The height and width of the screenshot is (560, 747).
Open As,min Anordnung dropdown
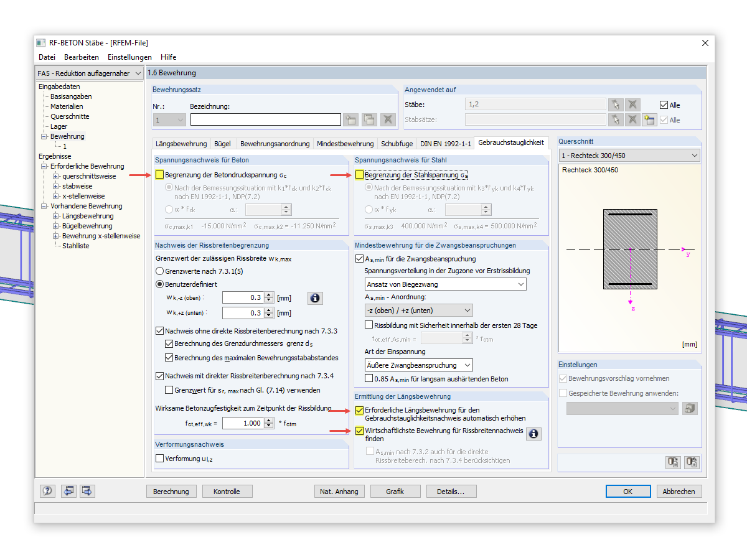418,310
